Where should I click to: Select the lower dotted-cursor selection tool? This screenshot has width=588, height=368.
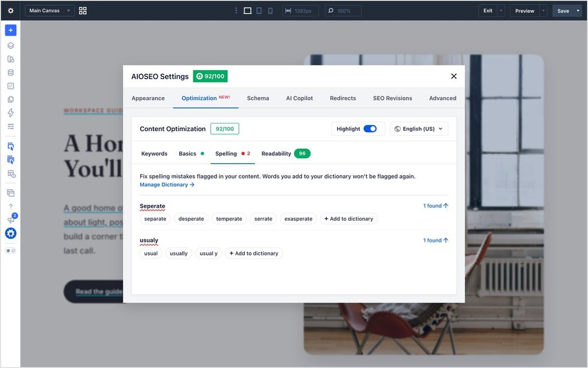click(10, 160)
